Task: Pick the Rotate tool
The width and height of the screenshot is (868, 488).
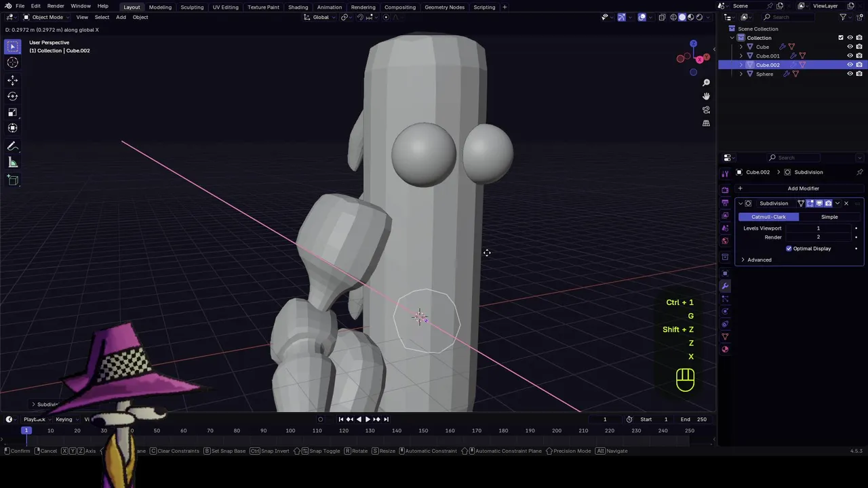Action: pyautogui.click(x=12, y=96)
